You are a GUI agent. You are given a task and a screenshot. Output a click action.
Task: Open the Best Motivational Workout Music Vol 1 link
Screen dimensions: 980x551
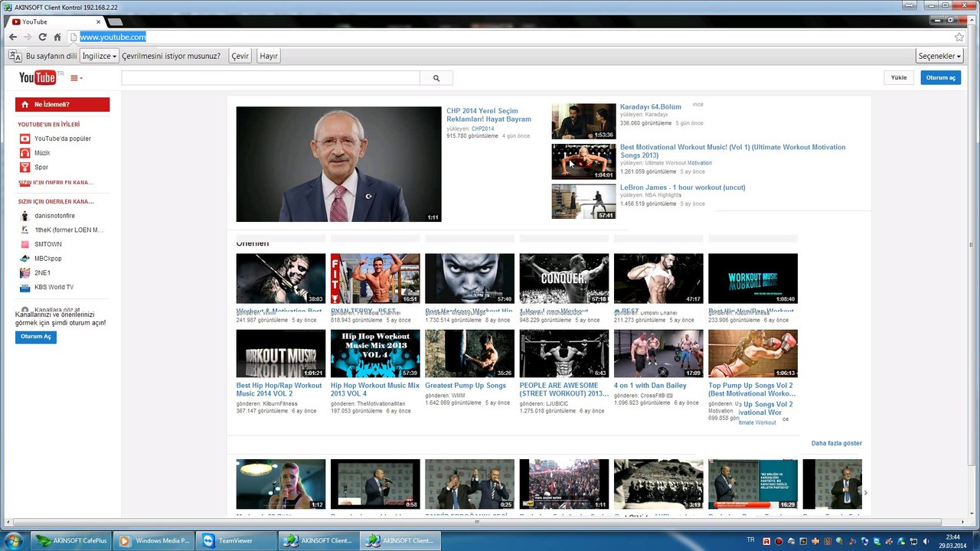[733, 151]
